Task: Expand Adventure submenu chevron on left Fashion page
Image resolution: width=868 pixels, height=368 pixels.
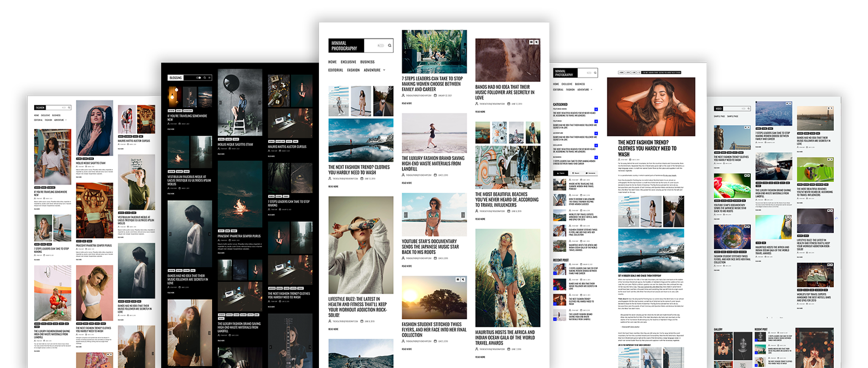Action: (x=66, y=120)
